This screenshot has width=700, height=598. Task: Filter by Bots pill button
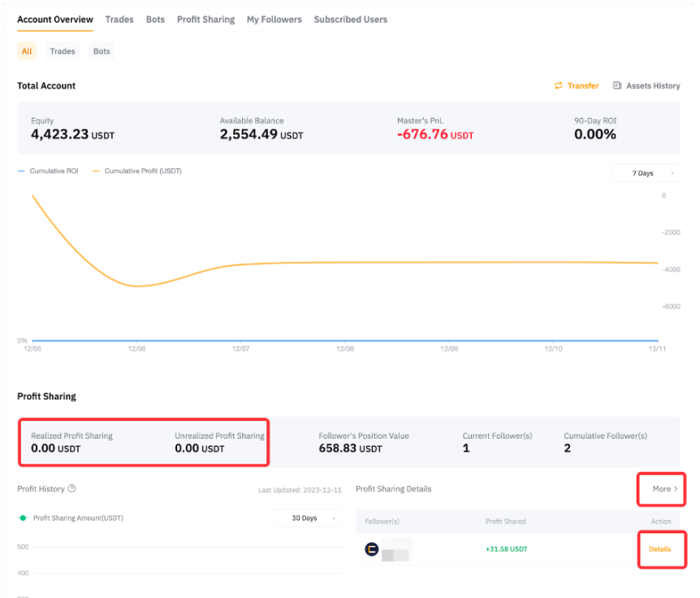[102, 51]
